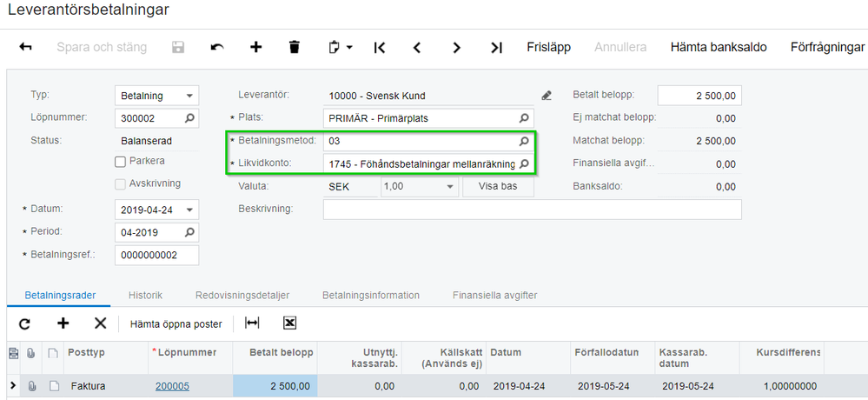868x400 pixels.
Task: Click the Betalt belopp field
Action: (x=699, y=96)
